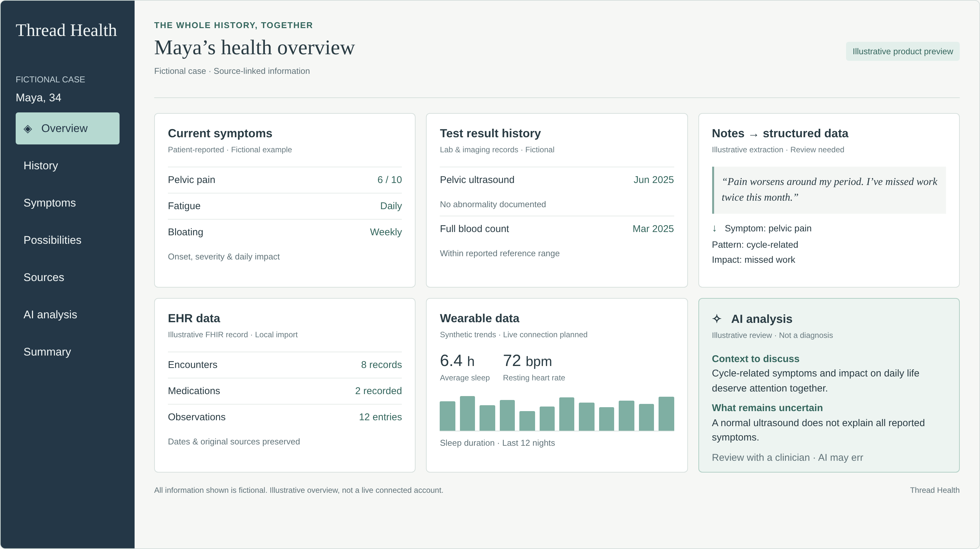Open AI analysis in the sidebar
Viewport: 980px width, 549px height.
[67, 315]
